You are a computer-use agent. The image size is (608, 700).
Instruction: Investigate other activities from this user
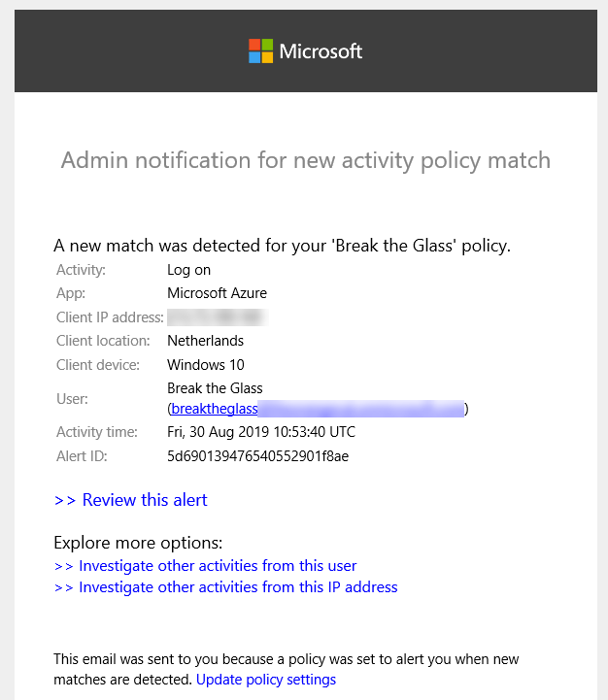point(206,566)
